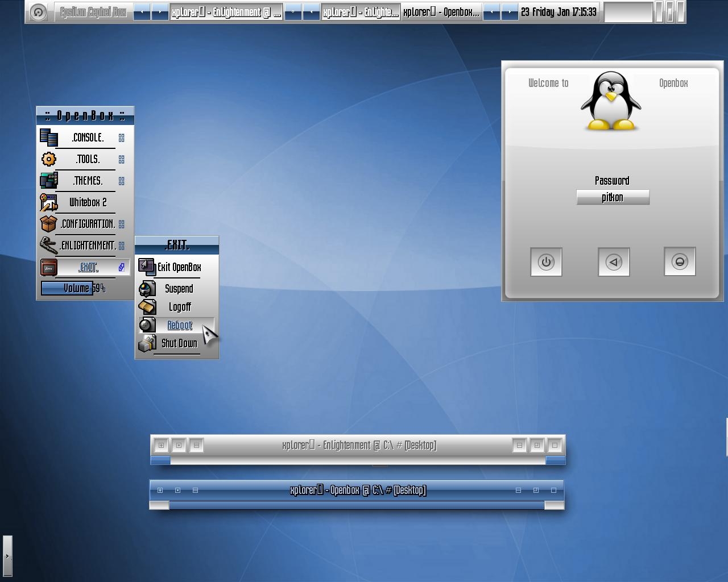Screen dimensions: 728x582
Task: Click the OpenBox menu title header
Action: coord(85,116)
